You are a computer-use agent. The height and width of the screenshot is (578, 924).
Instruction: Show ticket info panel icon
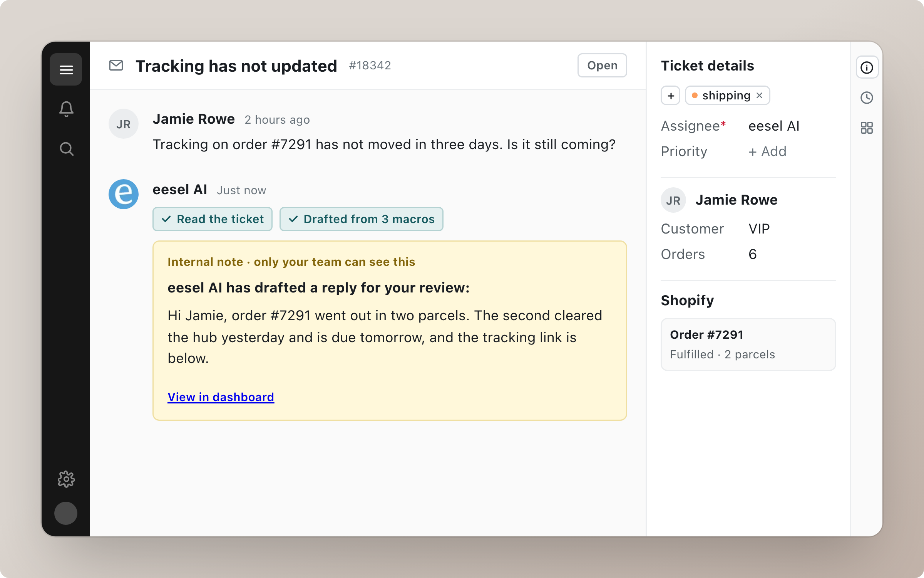867,67
